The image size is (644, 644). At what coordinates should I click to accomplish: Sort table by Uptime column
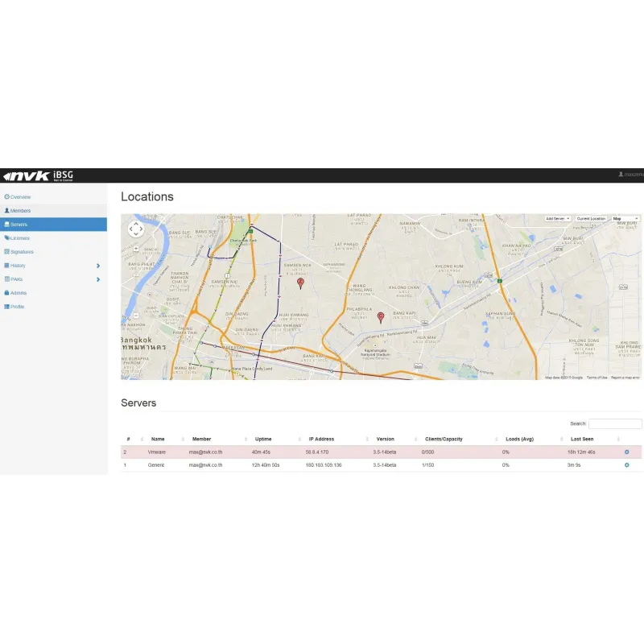(263, 439)
